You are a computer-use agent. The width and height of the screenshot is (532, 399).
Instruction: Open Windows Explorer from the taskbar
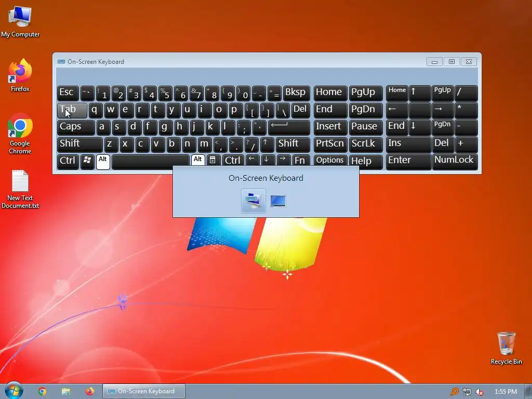[x=66, y=392]
